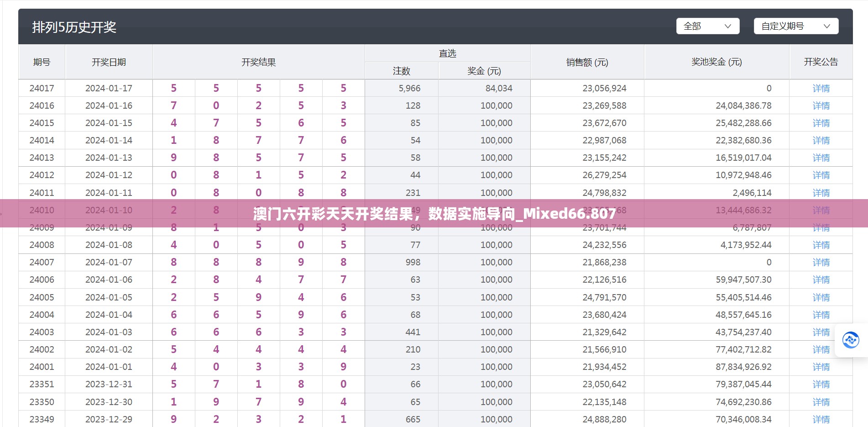Click the 排列5历史开奖 title
The height and width of the screenshot is (427, 868).
74,27
